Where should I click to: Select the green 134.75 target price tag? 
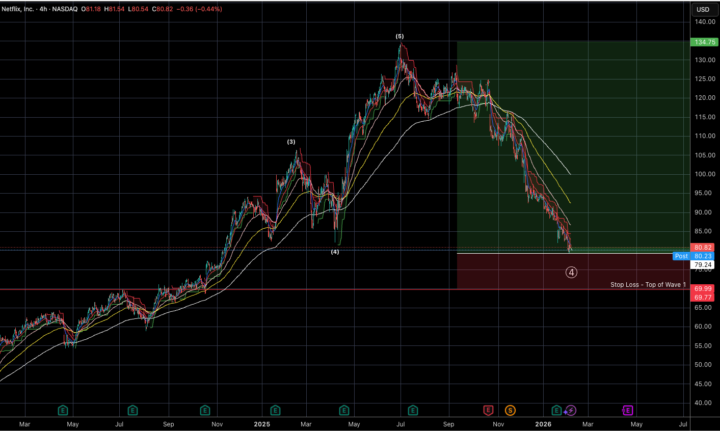[704, 42]
